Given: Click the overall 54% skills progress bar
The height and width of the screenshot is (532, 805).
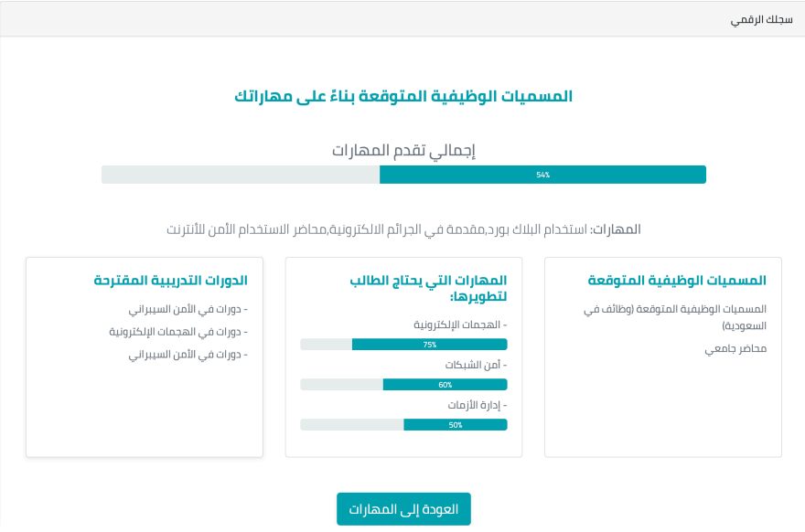Looking at the screenshot, I should pos(403,175).
